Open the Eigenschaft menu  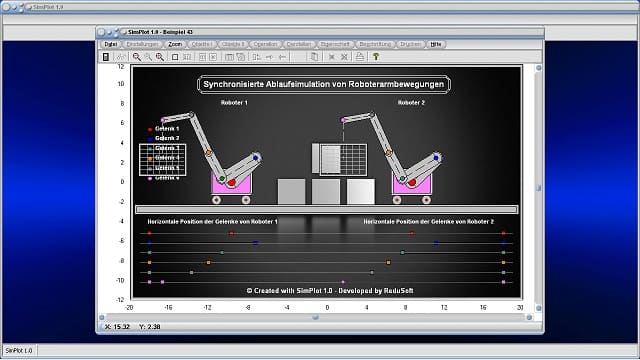335,44
